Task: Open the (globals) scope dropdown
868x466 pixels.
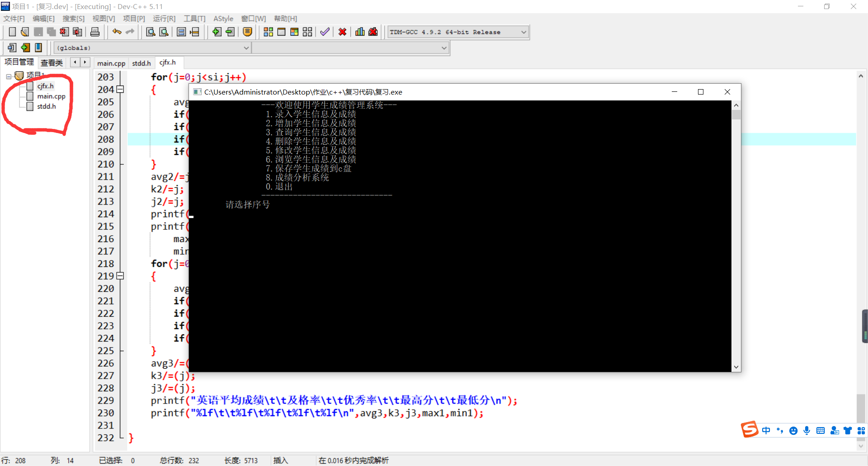Action: [246, 48]
